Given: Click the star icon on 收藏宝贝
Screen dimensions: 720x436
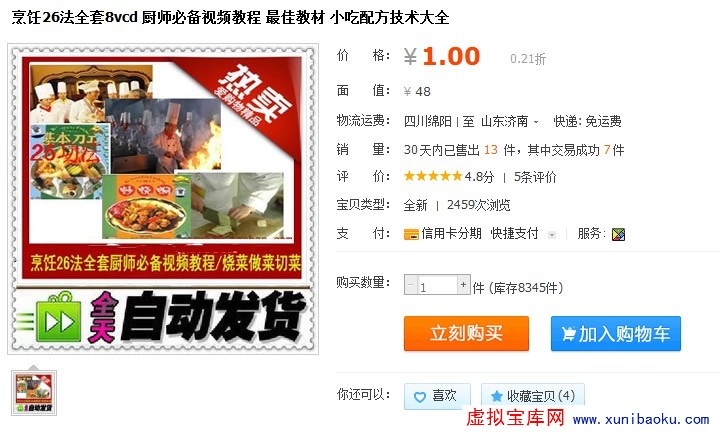Looking at the screenshot, I should point(496,396).
